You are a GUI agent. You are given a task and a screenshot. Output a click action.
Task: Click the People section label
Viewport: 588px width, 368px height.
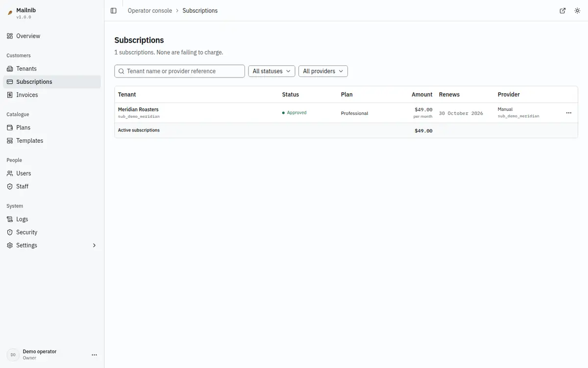click(14, 160)
